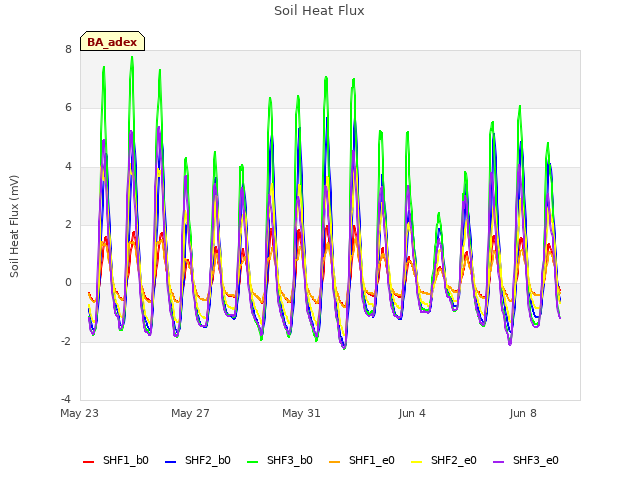This screenshot has width=640, height=480.
Task: Click the red SHF1_b0 legend swatch
Action: (x=89, y=462)
